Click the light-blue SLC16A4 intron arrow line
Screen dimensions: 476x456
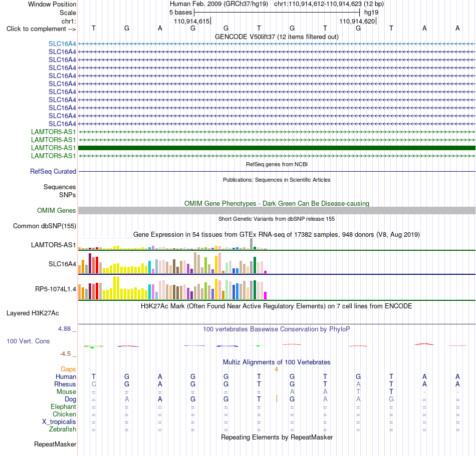point(277,44)
